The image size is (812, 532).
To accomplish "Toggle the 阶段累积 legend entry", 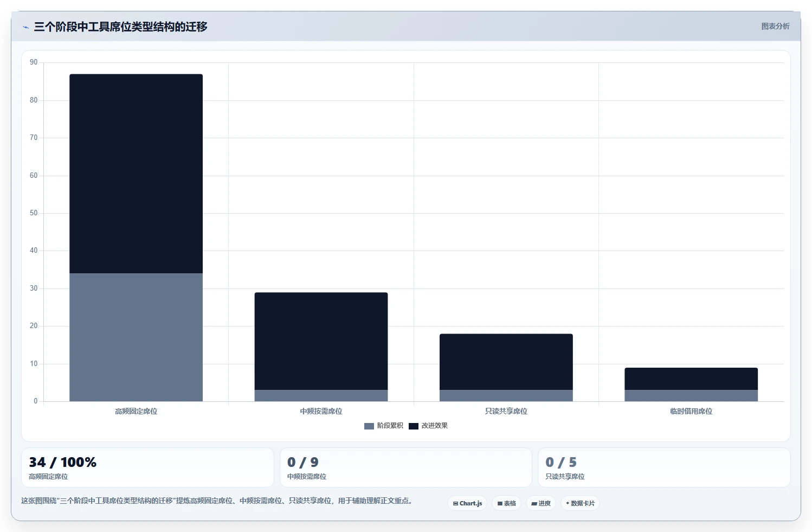I will click(384, 426).
